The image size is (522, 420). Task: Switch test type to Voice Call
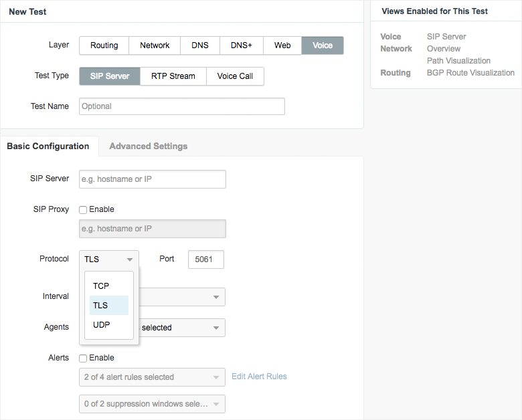(x=235, y=76)
